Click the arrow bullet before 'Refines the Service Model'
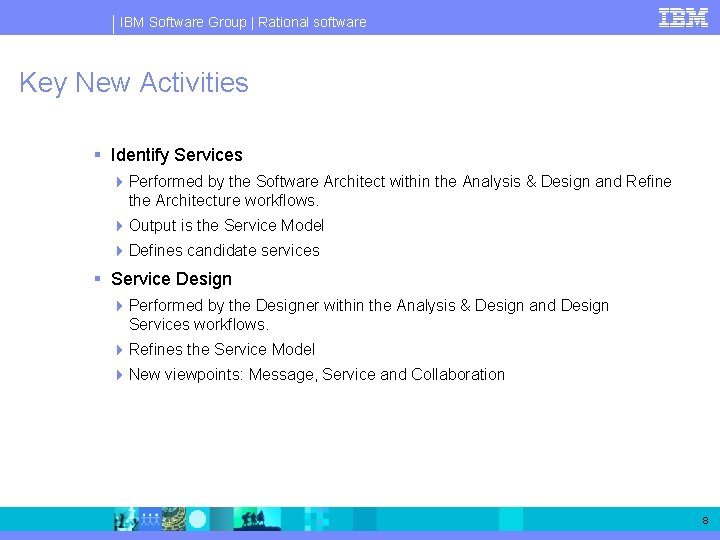720x540 pixels. tap(119, 350)
